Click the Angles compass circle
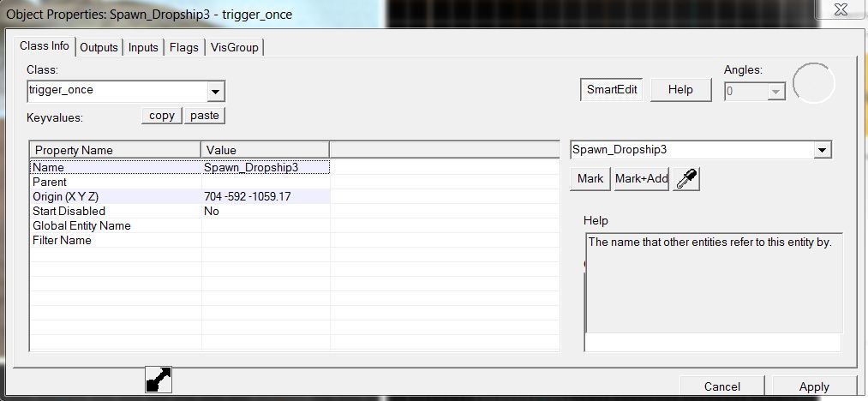Viewport: 868px width, 401px height. pyautogui.click(x=813, y=83)
